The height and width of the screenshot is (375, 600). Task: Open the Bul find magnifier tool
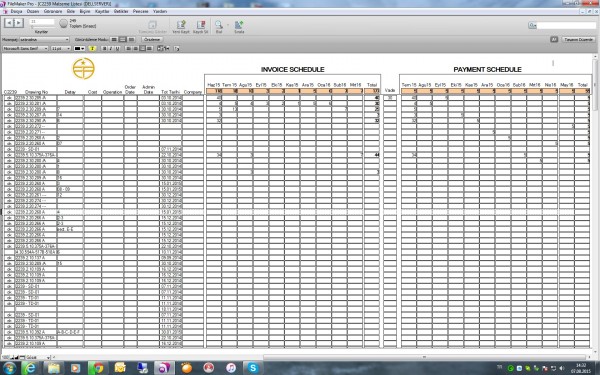tap(219, 26)
